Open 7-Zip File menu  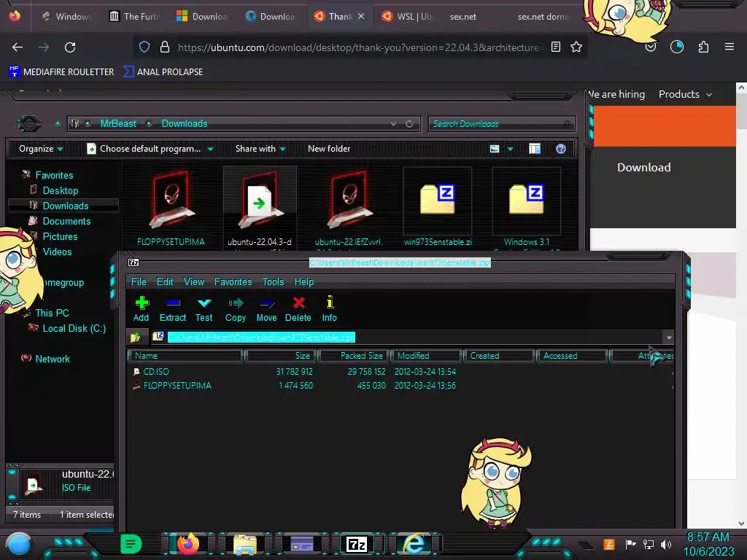139,282
